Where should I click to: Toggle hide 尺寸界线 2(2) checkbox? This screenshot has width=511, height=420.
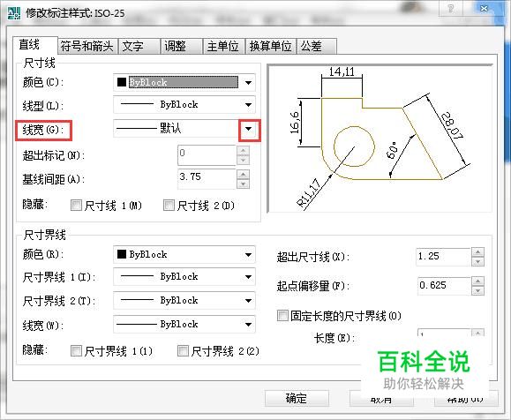(x=184, y=351)
